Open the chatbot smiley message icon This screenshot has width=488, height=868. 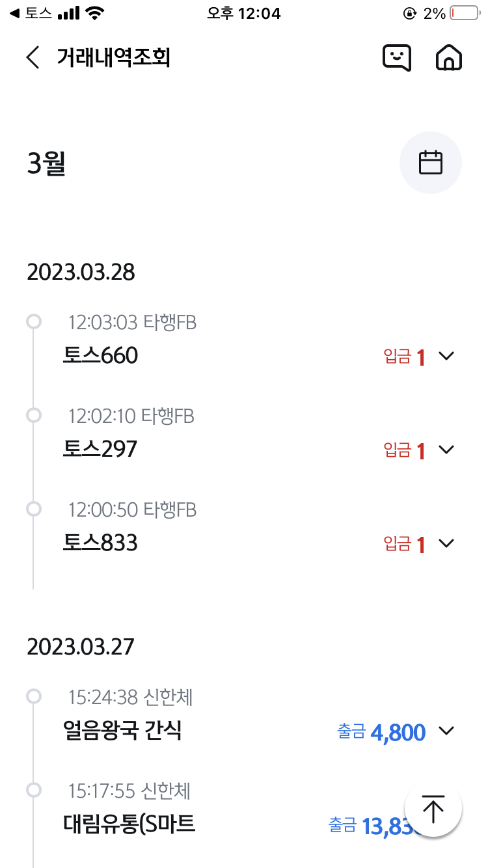point(396,58)
